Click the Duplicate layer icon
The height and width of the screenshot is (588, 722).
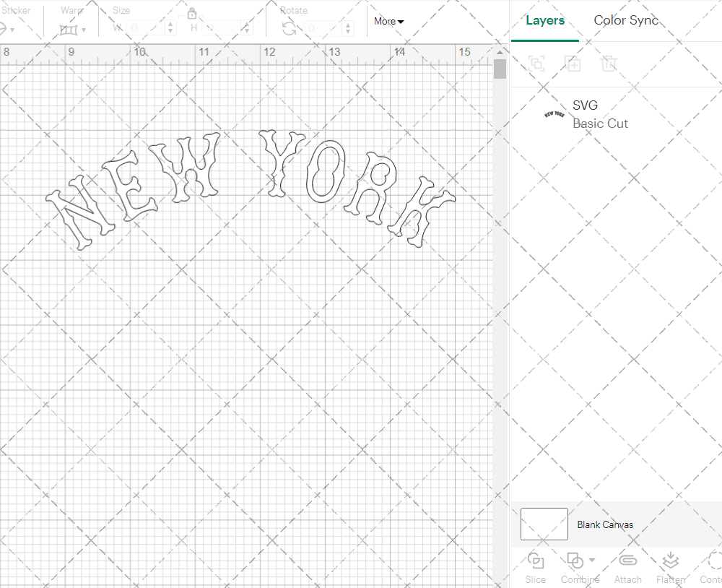pos(573,64)
